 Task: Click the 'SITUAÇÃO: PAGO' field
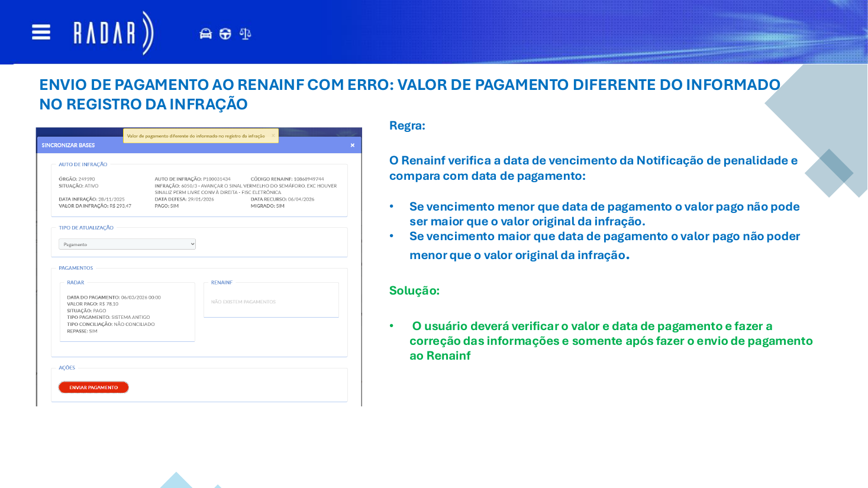tap(86, 311)
